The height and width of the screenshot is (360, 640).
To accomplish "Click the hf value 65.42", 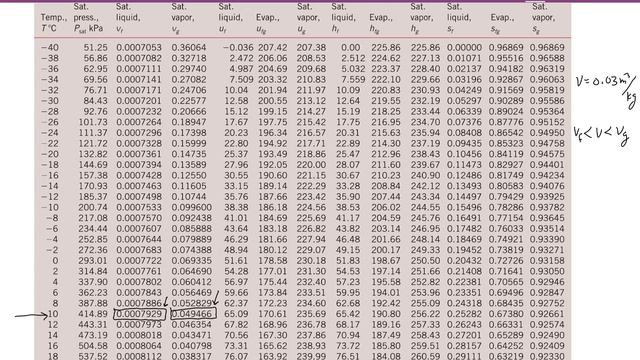I will pos(348,314).
